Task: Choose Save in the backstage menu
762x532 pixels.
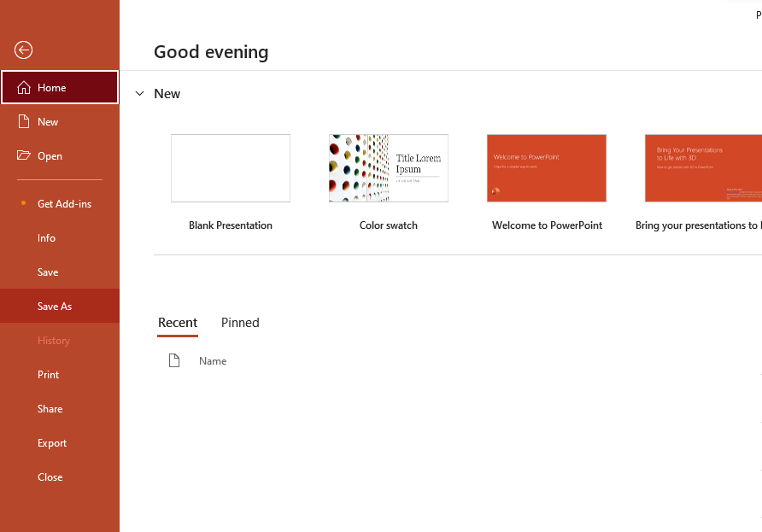Action: pos(48,272)
